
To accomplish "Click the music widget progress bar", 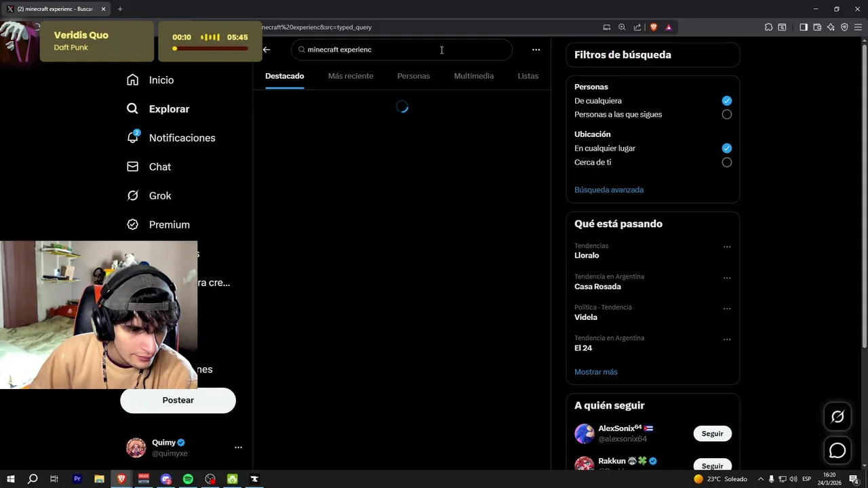I will [210, 49].
